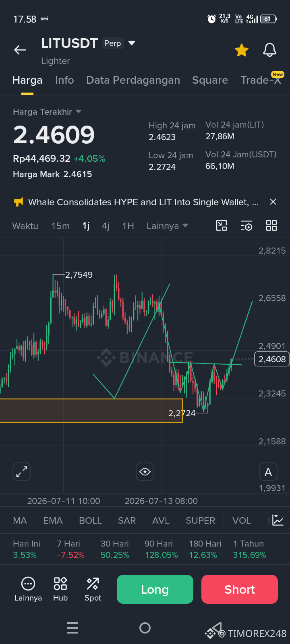The width and height of the screenshot is (290, 644).
Task: Select the yellow support zone rectangle
Action: tap(91, 411)
